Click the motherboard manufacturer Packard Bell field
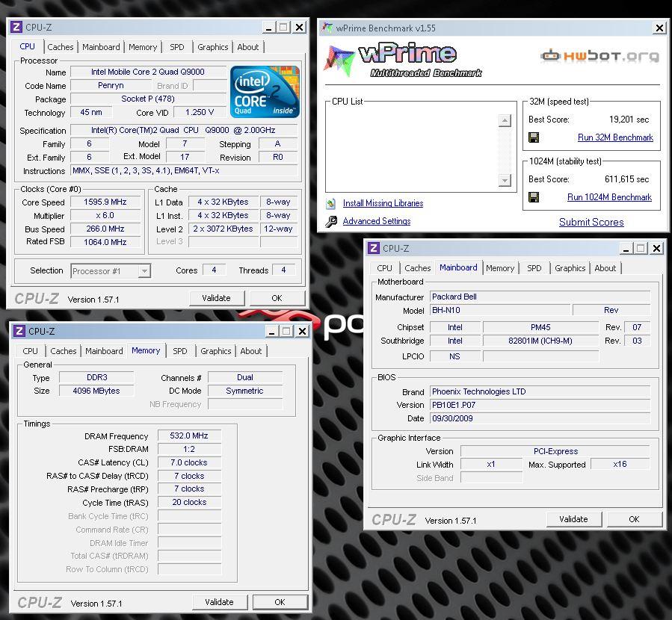Image resolution: width=672 pixels, height=620 pixels. click(x=540, y=297)
